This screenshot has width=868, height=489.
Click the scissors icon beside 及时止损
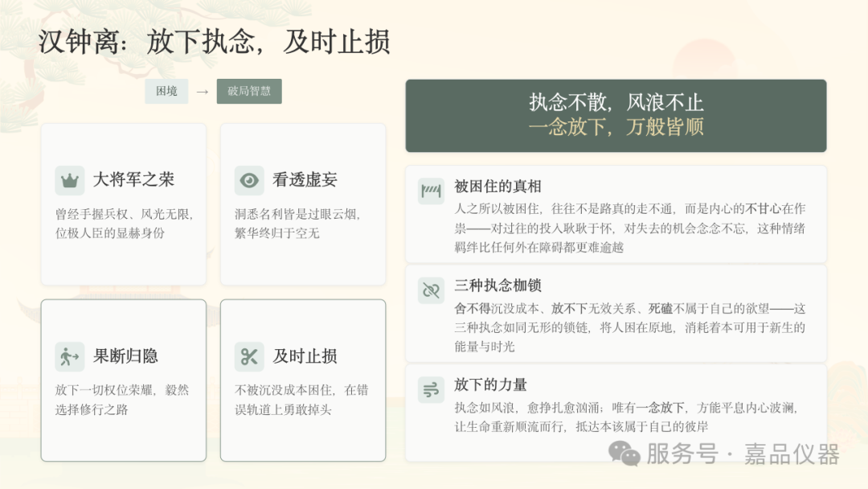tap(249, 356)
